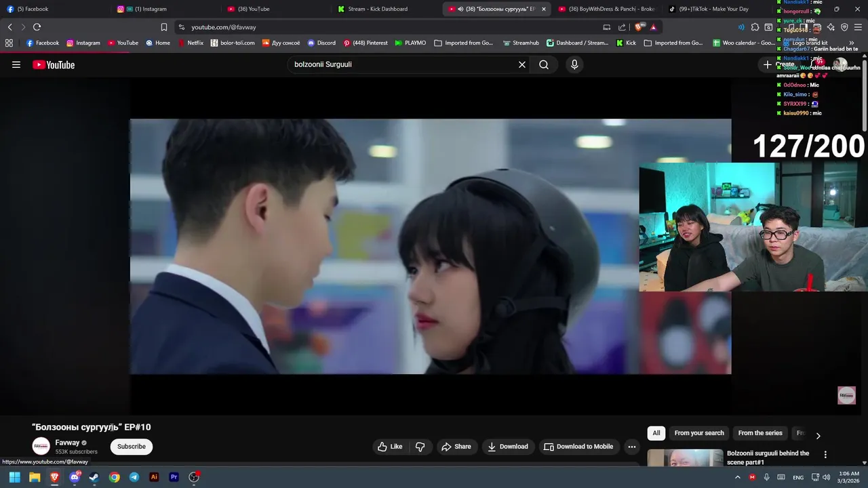Like the video
Screen dimensions: 868x488
click(x=390, y=447)
